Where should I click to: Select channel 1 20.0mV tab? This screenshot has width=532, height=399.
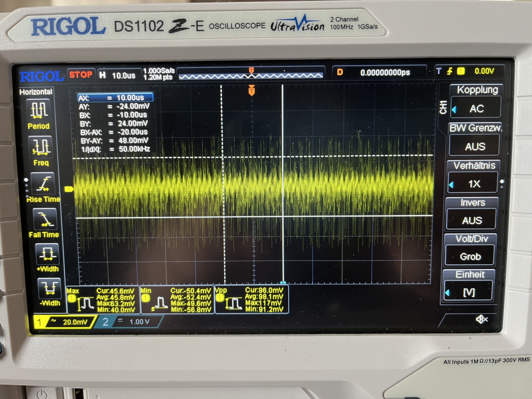pos(65,322)
